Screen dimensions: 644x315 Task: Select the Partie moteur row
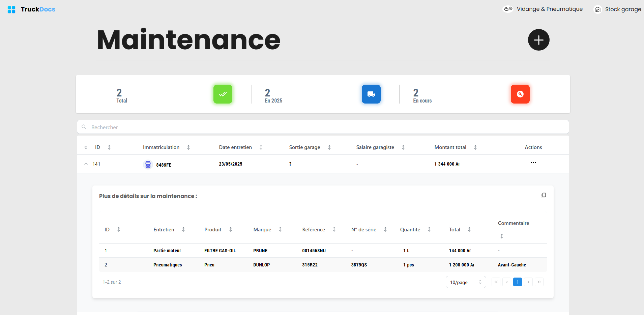[x=323, y=251]
